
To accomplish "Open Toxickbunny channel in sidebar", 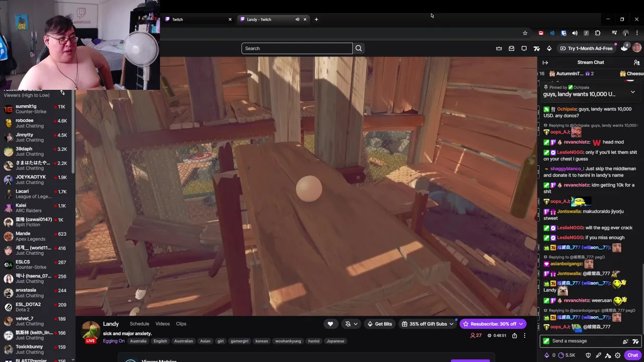I will 37,349.
